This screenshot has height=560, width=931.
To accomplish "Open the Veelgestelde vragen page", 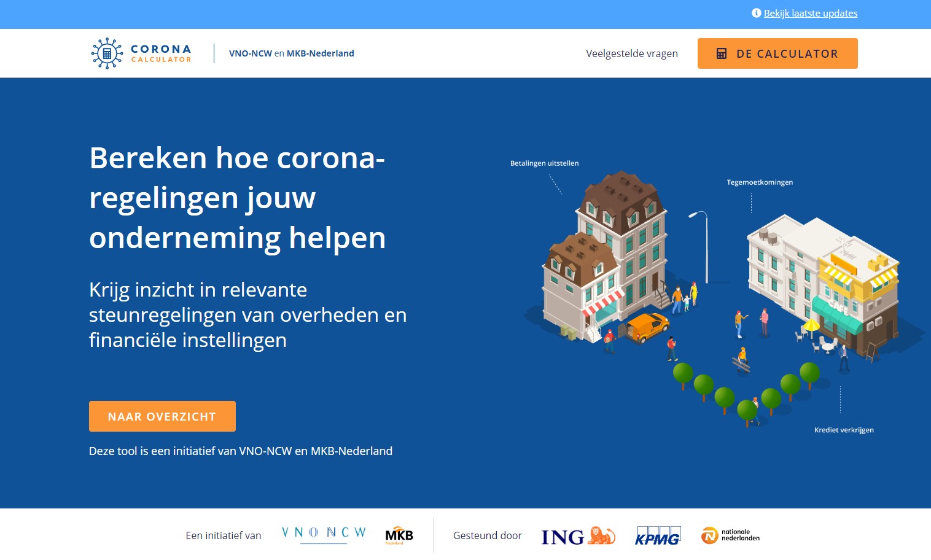I will click(632, 53).
